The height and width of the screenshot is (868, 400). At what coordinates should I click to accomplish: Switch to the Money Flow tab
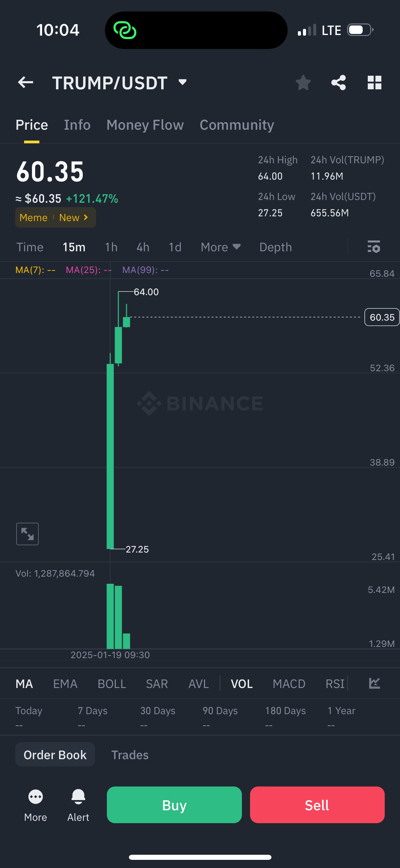click(145, 125)
